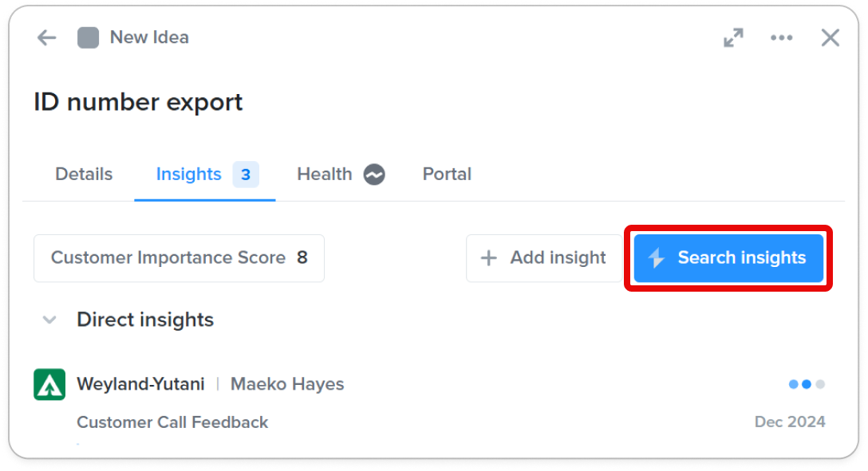Viewport: 868px width, 471px height.
Task: Select the Insights tab
Action: click(x=205, y=175)
